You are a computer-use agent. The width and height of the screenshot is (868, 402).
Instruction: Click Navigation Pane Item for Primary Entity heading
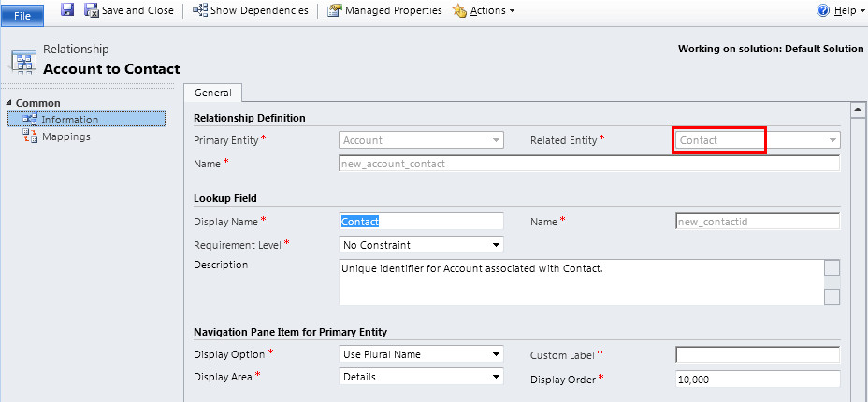(x=290, y=332)
